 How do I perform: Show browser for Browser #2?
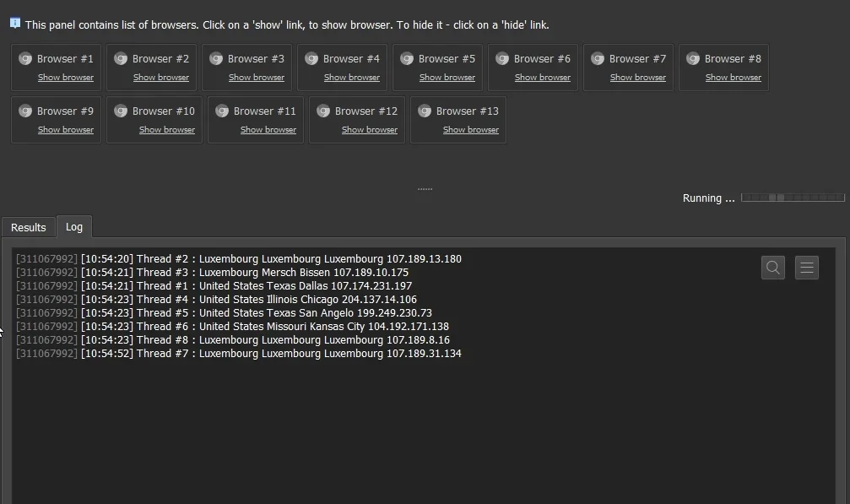pos(161,78)
